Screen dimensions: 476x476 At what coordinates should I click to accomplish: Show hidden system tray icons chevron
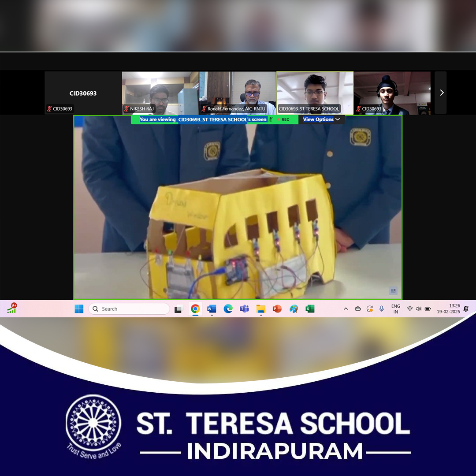tap(346, 309)
